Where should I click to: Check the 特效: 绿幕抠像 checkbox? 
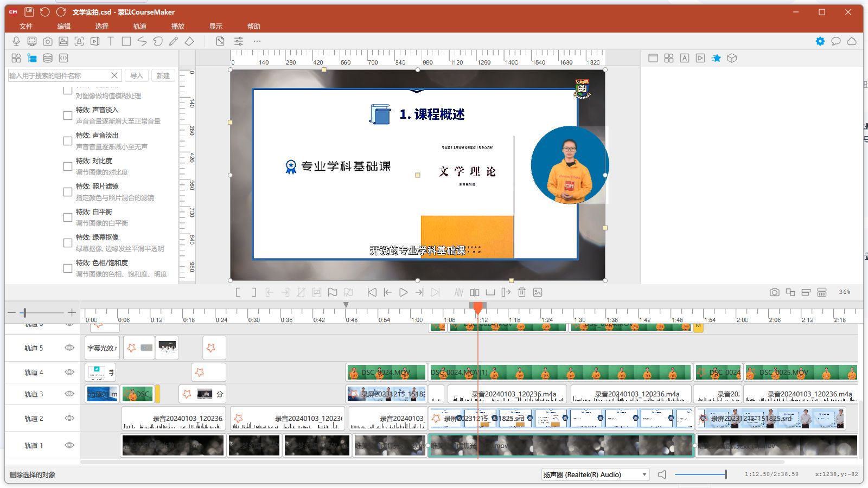(68, 243)
